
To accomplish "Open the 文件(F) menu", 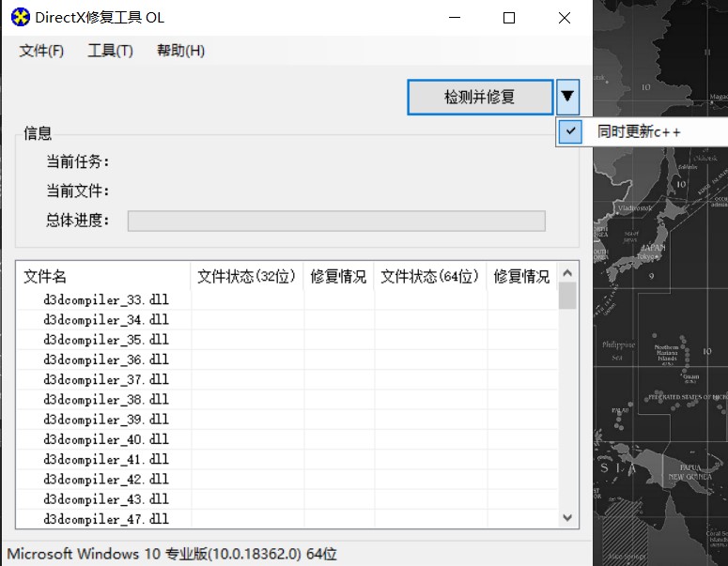I will pos(41,51).
